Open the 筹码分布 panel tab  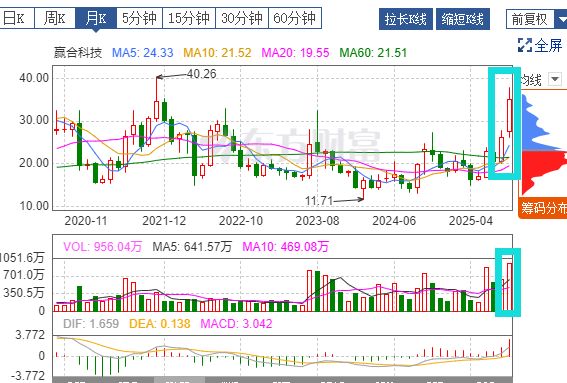click(x=543, y=208)
